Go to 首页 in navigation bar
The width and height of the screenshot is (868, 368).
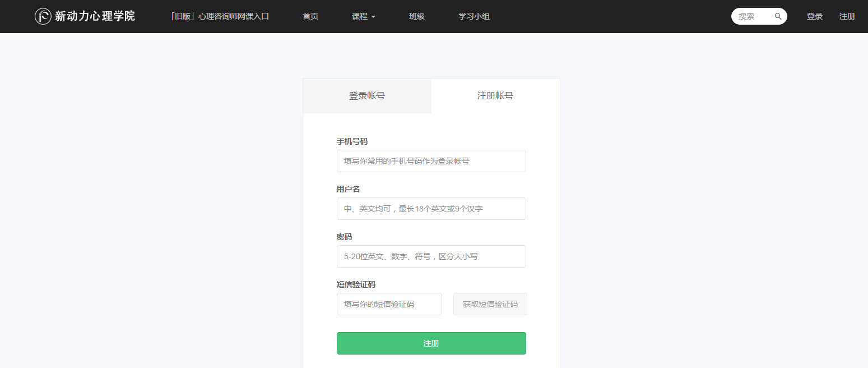(310, 16)
